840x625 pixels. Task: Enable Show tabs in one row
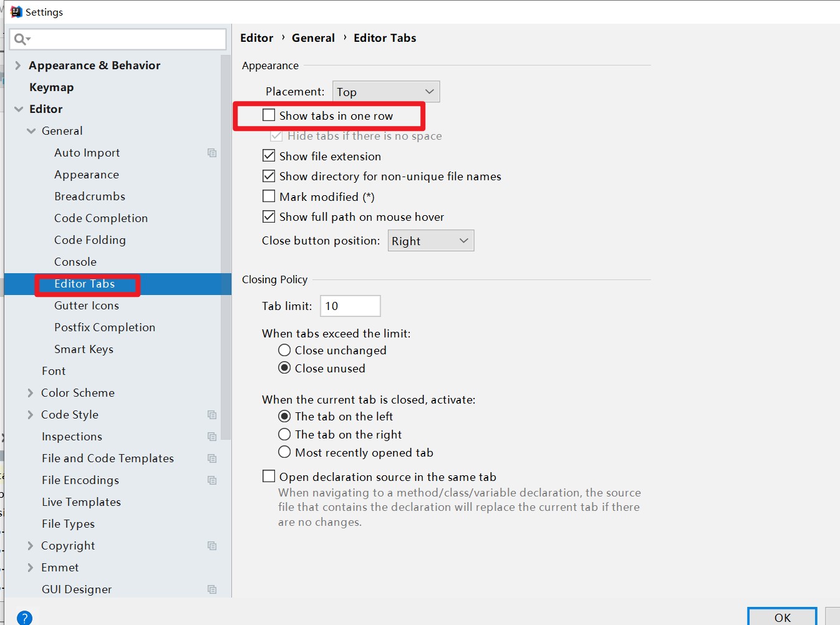pyautogui.click(x=269, y=115)
